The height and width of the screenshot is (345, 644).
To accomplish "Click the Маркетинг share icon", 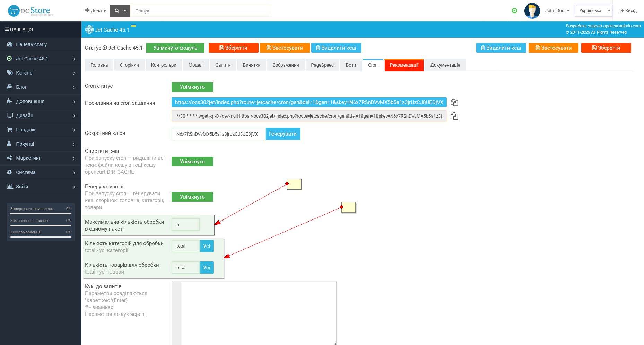I will [x=9, y=158].
